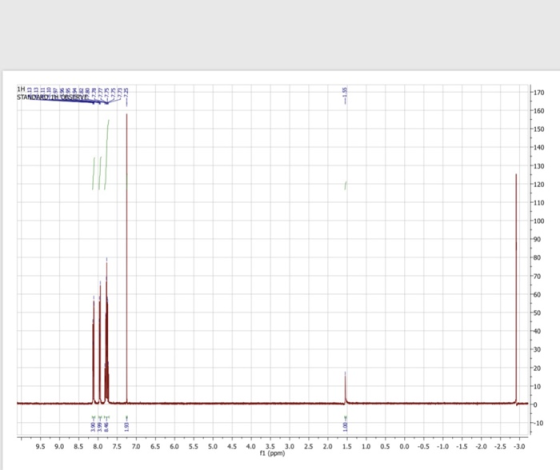Image resolution: width=560 pixels, height=470 pixels.
Task: Select the green integral curve above 1.55 peak
Action: (345, 185)
